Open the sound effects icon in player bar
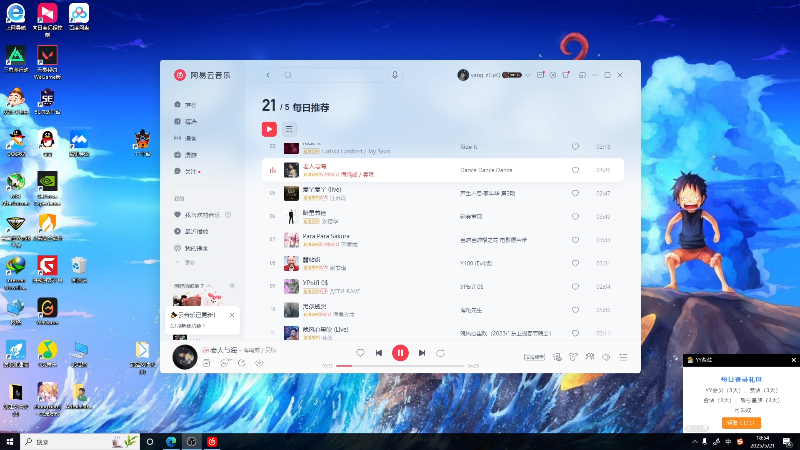The image size is (800, 450). [x=557, y=357]
